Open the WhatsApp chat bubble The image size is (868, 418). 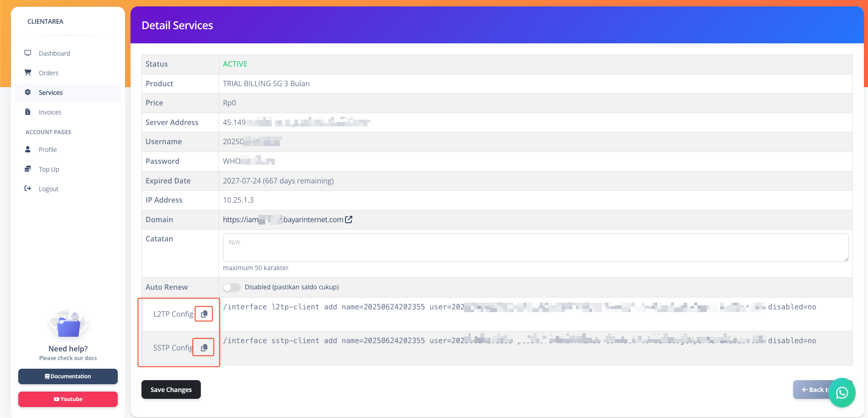click(x=842, y=392)
